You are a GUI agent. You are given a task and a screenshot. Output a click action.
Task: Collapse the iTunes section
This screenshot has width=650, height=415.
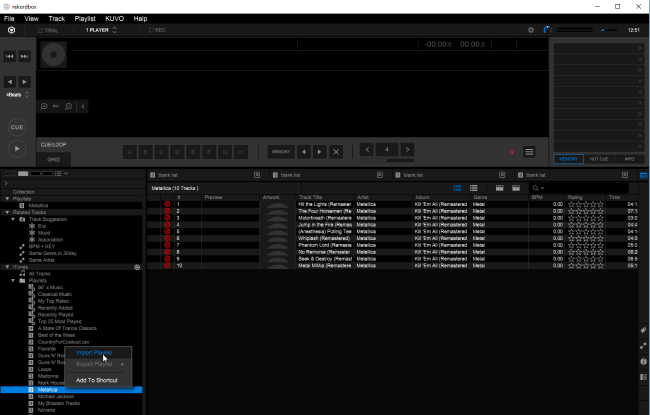click(7, 267)
